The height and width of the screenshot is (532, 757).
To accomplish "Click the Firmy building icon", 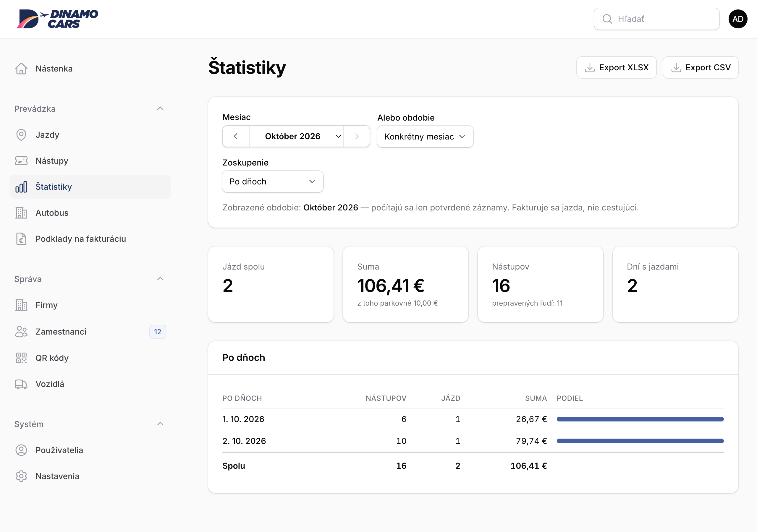I will [21, 305].
